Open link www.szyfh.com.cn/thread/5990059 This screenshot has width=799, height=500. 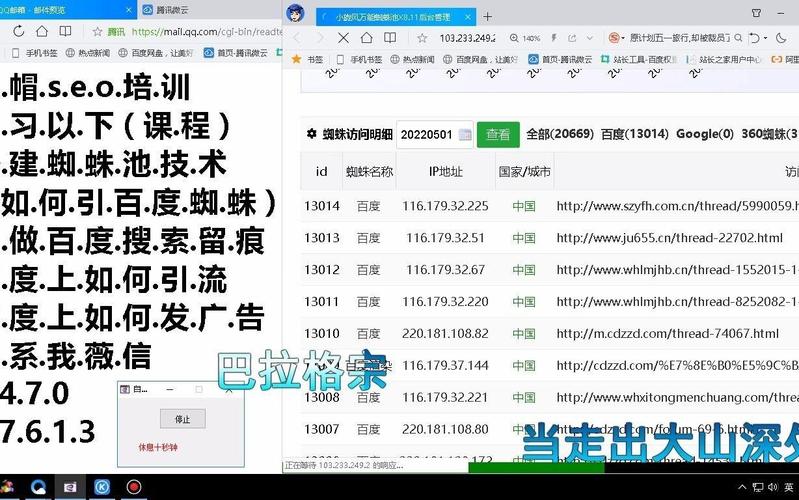tap(677, 206)
